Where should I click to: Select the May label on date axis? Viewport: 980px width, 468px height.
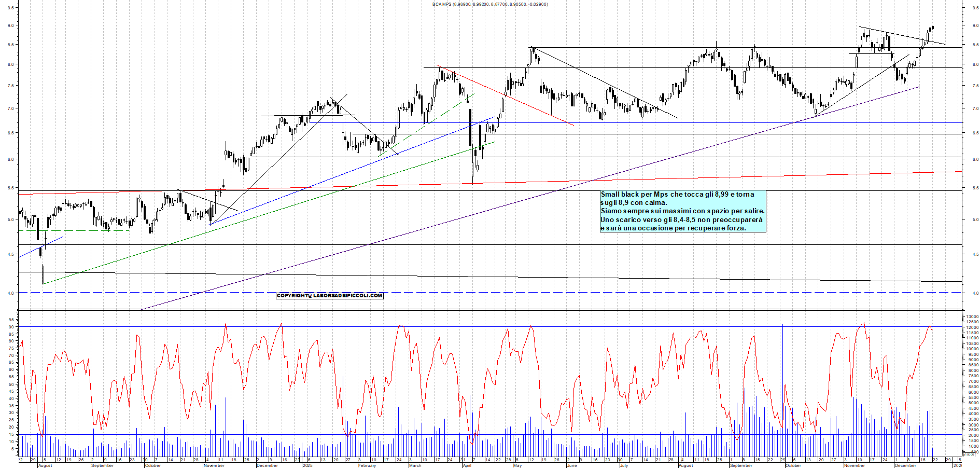tap(517, 465)
